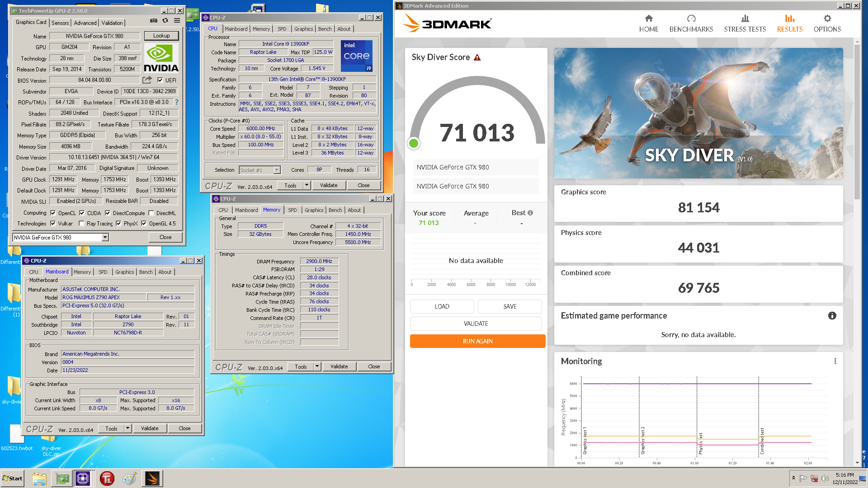Expand Tools dropdown arrow in CPU tab window
Viewport: 868px width, 488px height.
[x=307, y=185]
